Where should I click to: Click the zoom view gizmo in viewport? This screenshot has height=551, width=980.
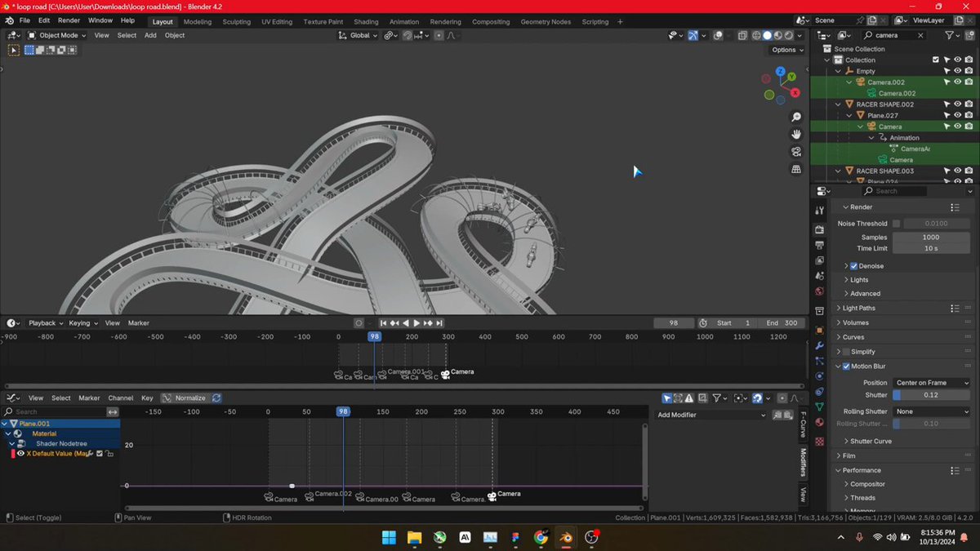pos(796,118)
